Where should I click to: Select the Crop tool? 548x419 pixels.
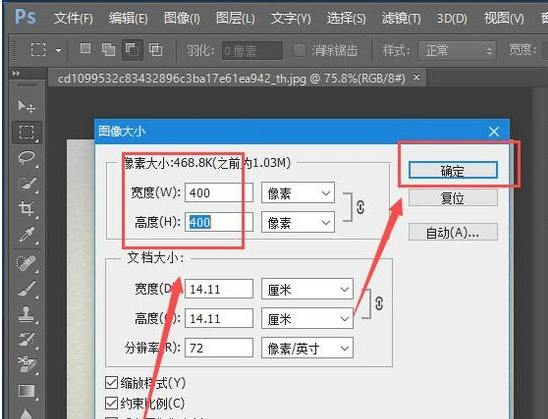click(x=27, y=209)
